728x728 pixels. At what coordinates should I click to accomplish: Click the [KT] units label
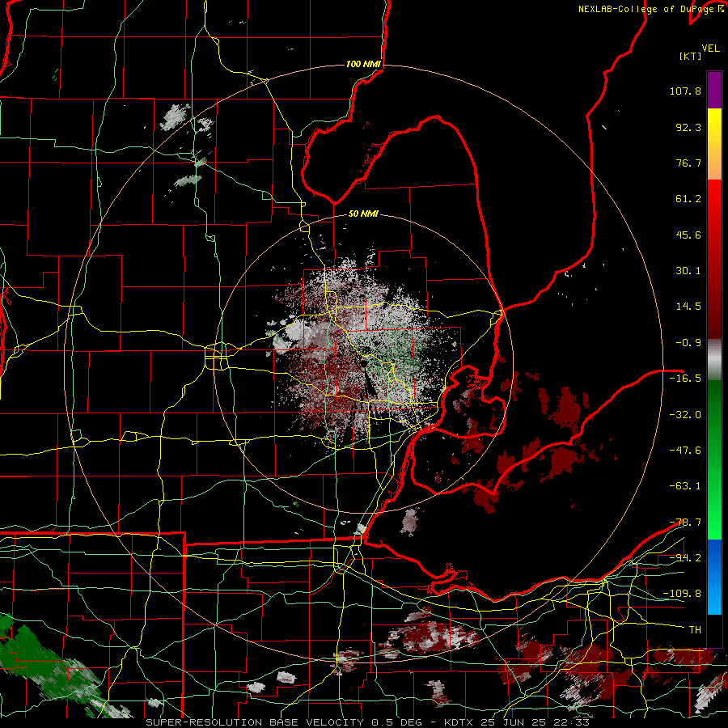(x=691, y=56)
